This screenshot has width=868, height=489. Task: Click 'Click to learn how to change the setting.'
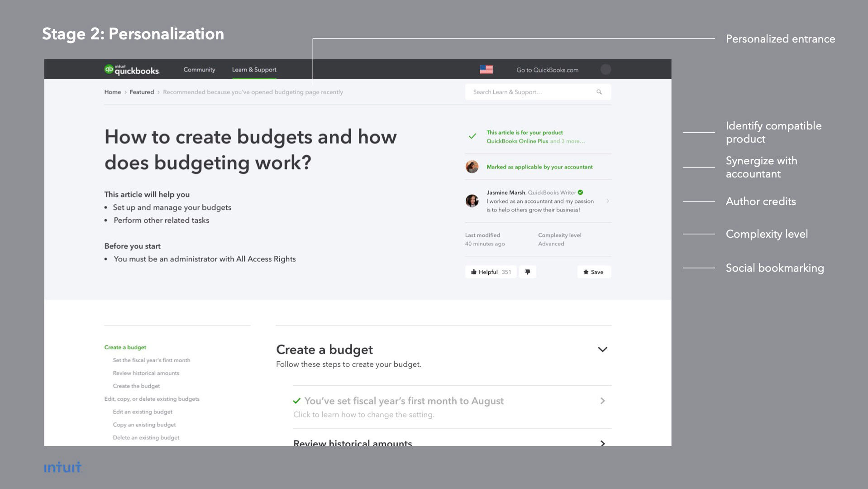point(363,415)
